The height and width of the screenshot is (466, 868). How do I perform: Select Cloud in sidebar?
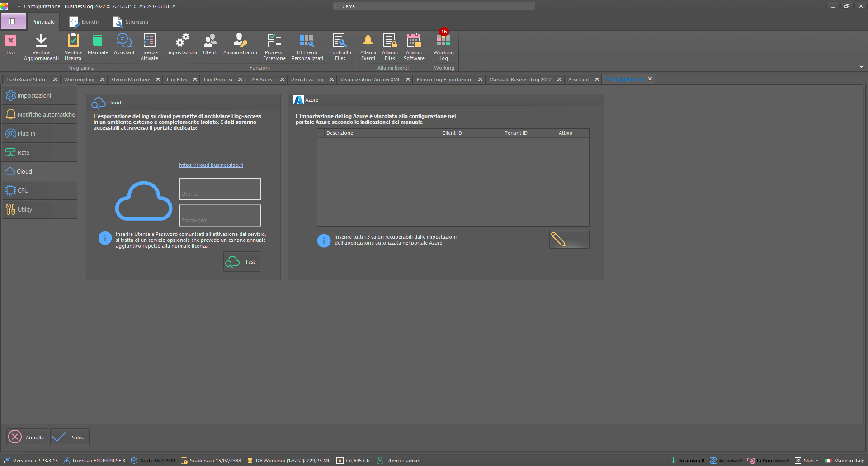tap(39, 171)
